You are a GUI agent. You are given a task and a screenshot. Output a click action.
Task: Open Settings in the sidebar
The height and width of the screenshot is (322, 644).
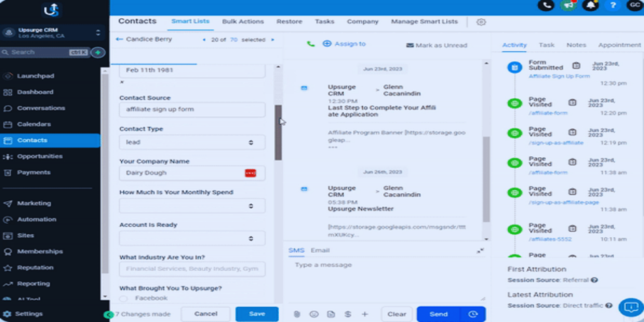29,314
